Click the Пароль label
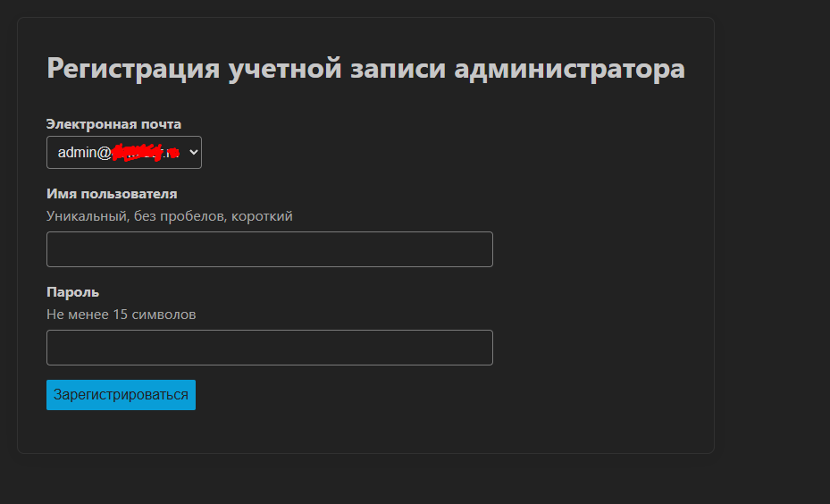830x504 pixels. (x=72, y=292)
